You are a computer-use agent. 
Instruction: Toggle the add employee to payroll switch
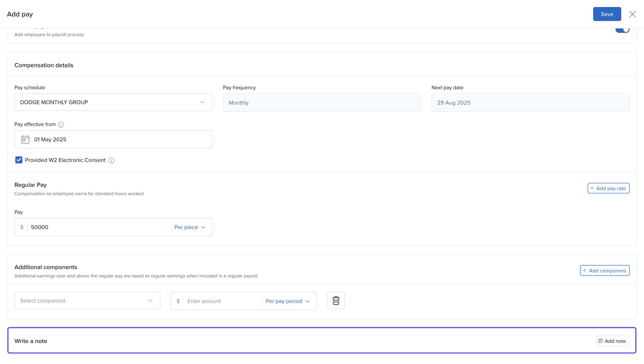(x=622, y=30)
